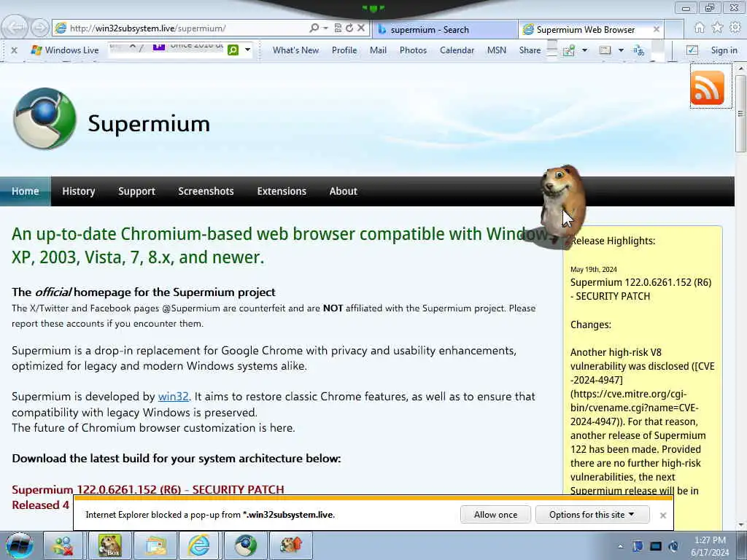The height and width of the screenshot is (560, 747).
Task: Follow the win32 developer link
Action: [x=174, y=396]
